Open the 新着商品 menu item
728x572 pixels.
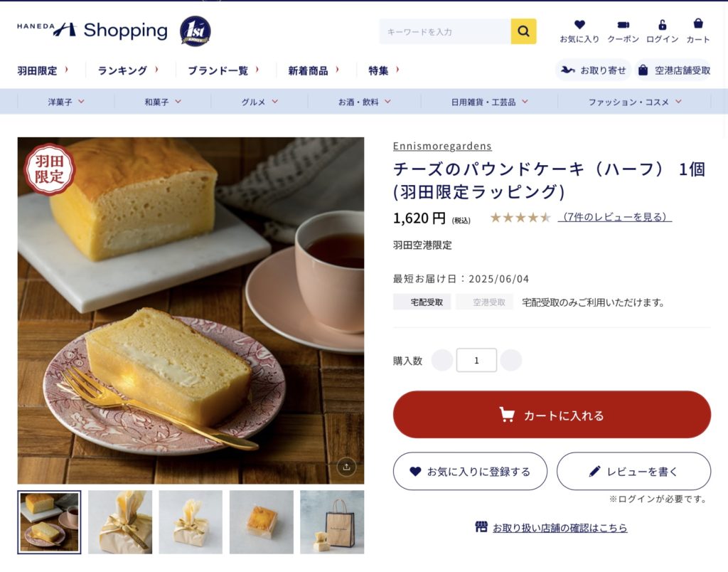click(x=314, y=70)
